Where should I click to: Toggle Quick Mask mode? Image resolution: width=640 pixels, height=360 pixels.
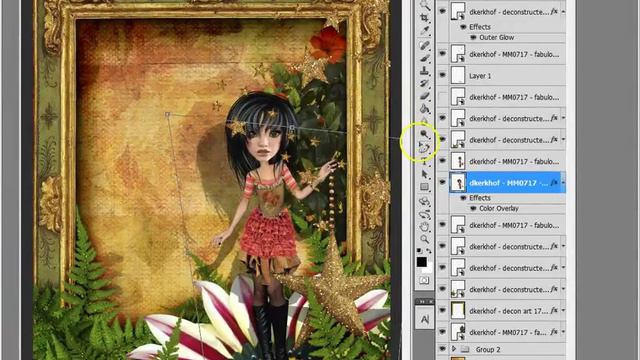tap(424, 280)
